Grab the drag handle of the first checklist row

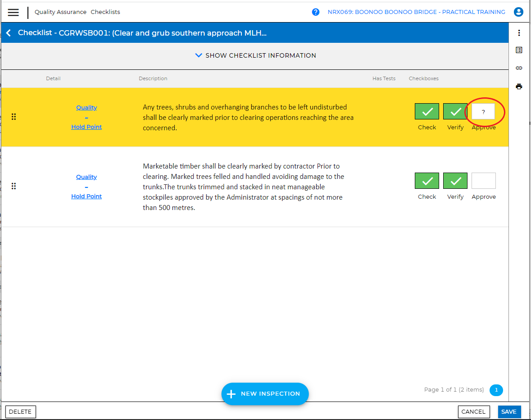(14, 117)
